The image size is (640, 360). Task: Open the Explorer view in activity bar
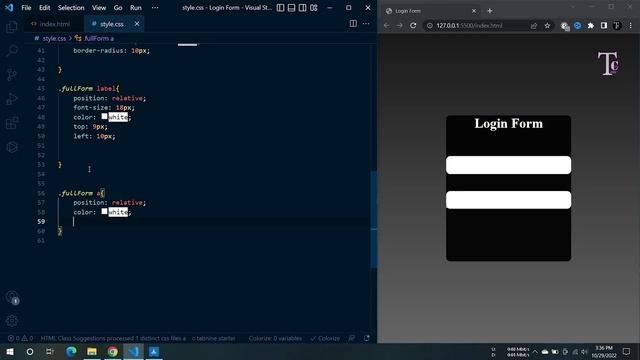point(12,27)
